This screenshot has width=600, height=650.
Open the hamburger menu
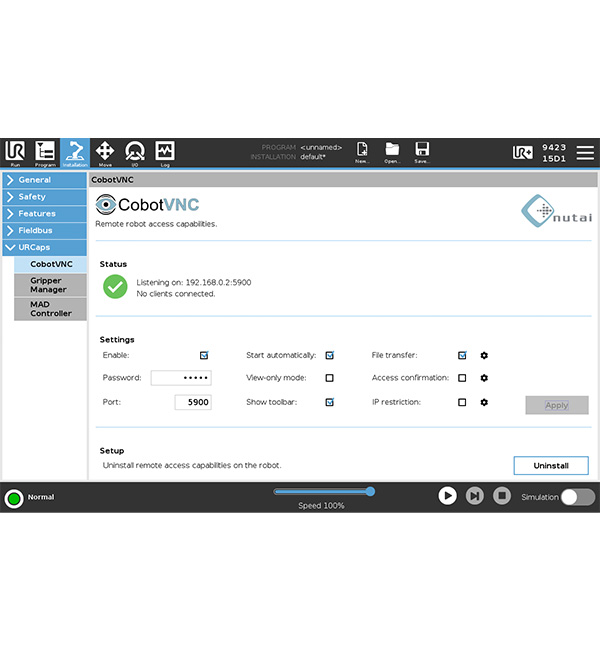(585, 153)
